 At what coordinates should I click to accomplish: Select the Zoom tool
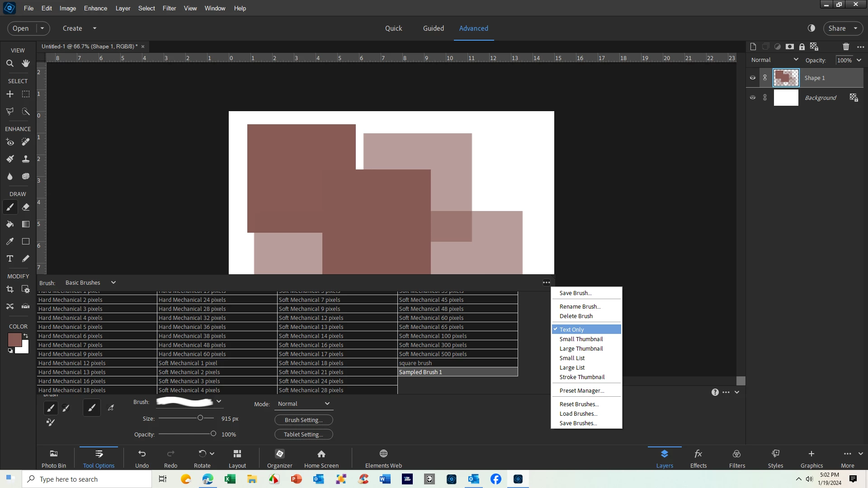[x=9, y=64]
